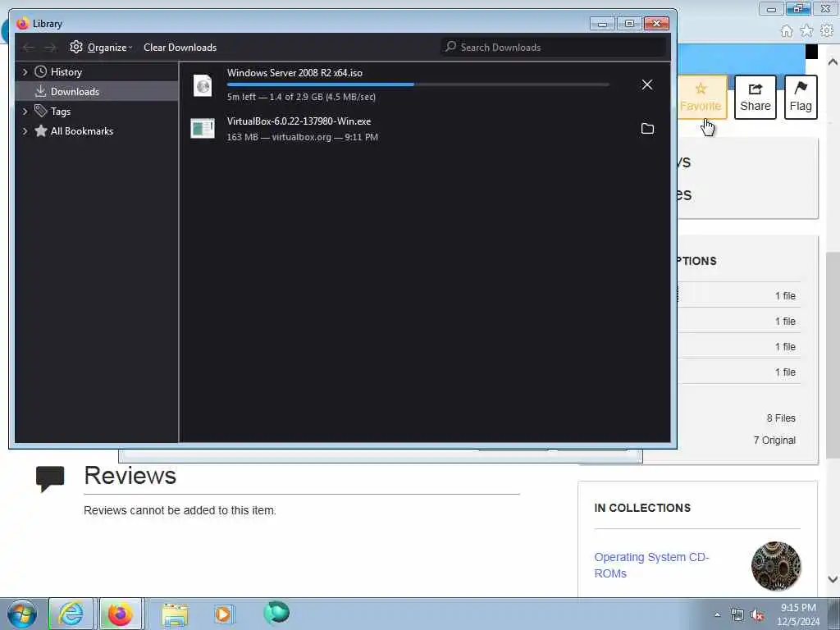Open the green round app in the taskbar
Image resolution: width=840 pixels, height=630 pixels.
(x=276, y=612)
